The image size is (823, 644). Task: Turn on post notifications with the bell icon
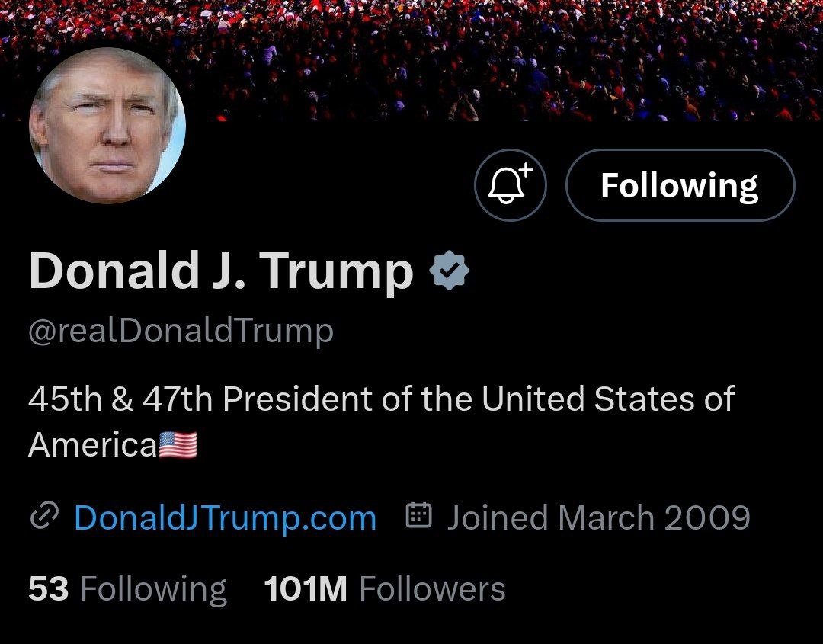point(510,184)
